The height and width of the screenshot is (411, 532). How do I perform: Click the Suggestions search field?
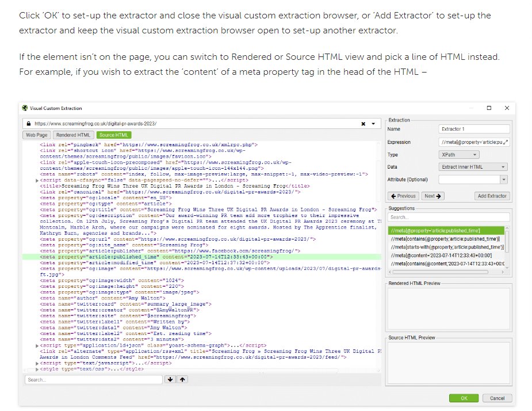pos(449,217)
